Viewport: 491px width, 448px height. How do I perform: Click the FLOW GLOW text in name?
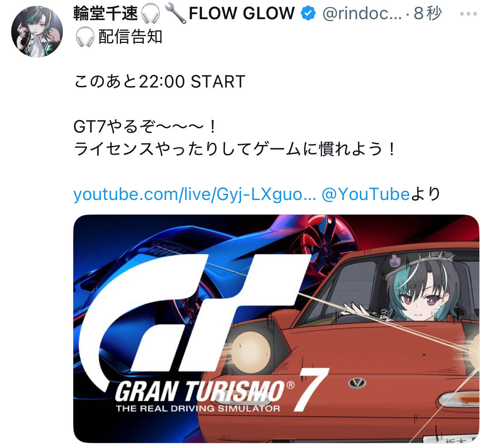[x=242, y=14]
